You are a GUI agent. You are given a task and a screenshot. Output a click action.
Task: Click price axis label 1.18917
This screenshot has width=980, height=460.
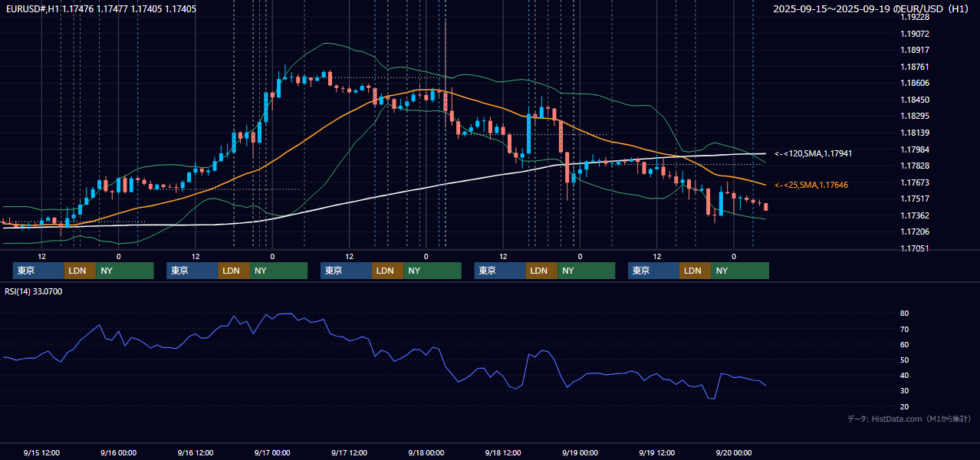[x=916, y=50]
